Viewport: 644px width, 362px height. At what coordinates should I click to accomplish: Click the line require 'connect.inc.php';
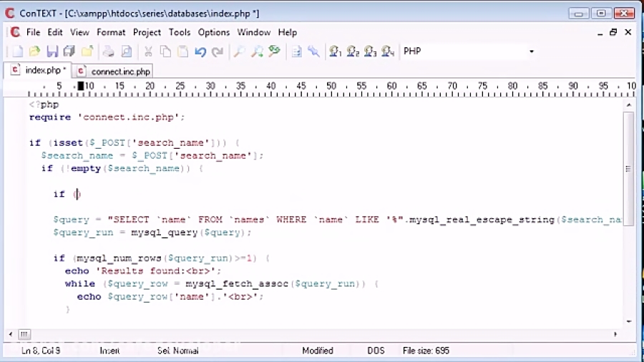pos(107,117)
